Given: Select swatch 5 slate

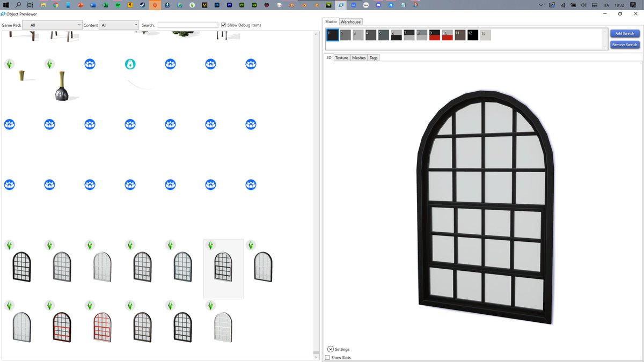Looking at the screenshot, I should click(383, 35).
